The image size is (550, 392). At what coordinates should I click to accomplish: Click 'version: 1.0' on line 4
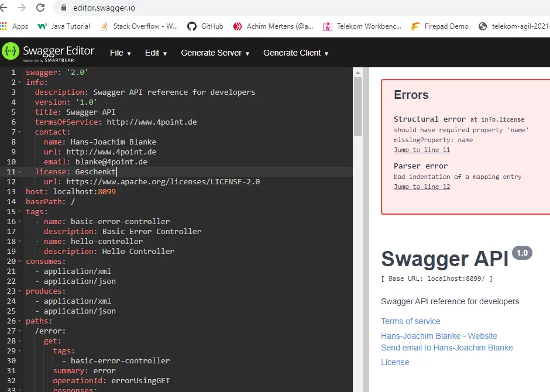click(x=66, y=102)
